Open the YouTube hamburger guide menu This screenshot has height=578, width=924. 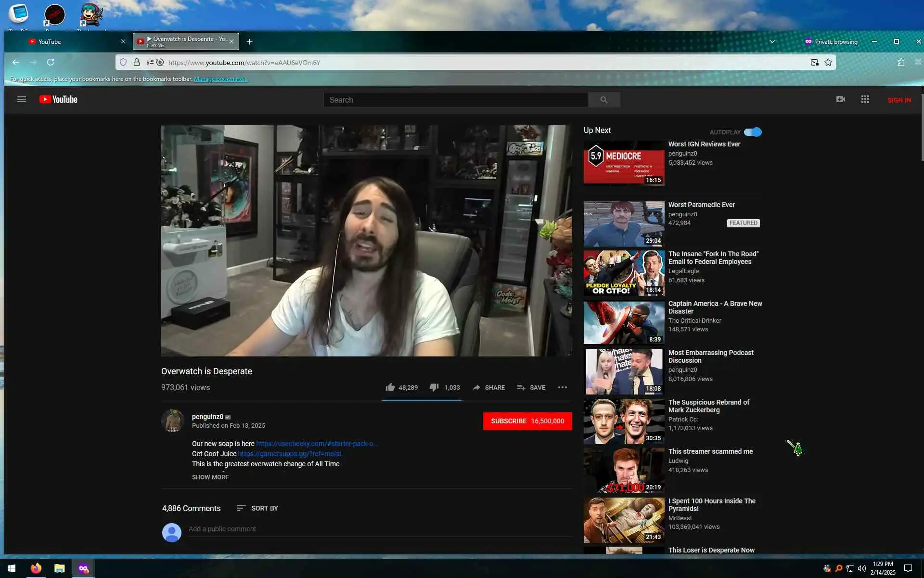point(21,99)
